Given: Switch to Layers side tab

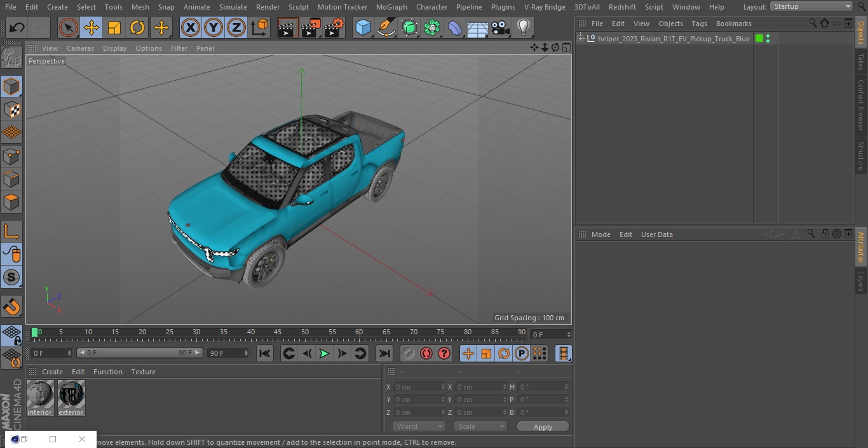Looking at the screenshot, I should point(861,282).
